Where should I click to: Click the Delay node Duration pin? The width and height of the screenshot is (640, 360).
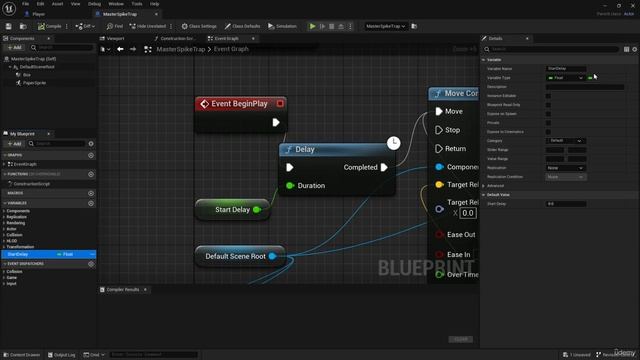pyautogui.click(x=290, y=186)
